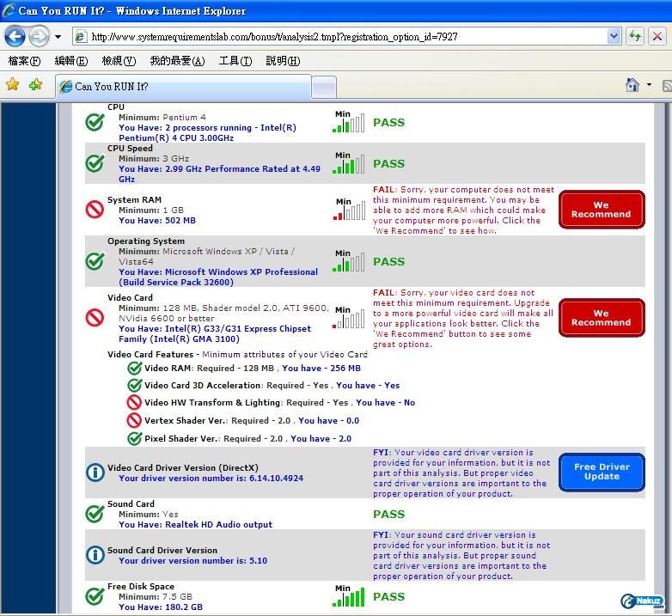Click the Stop loading red X icon
This screenshot has width=672, height=616.
point(657,36)
